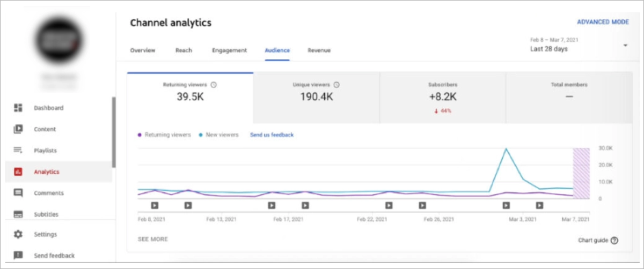Image resolution: width=644 pixels, height=269 pixels.
Task: Click video marker right of Feb 17
Action: pyautogui.click(x=305, y=205)
